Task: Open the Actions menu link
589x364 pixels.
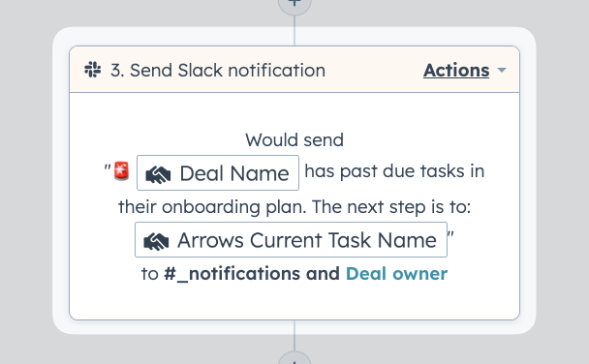Action: pos(456,70)
